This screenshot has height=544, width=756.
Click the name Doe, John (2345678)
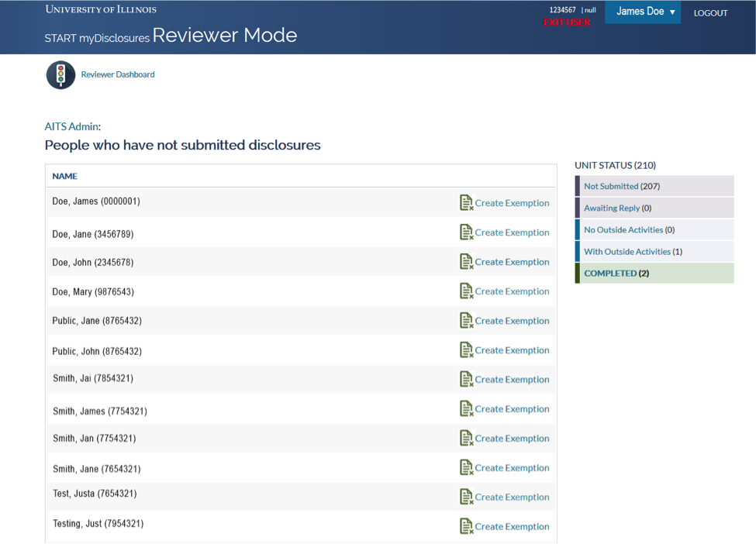coord(92,263)
